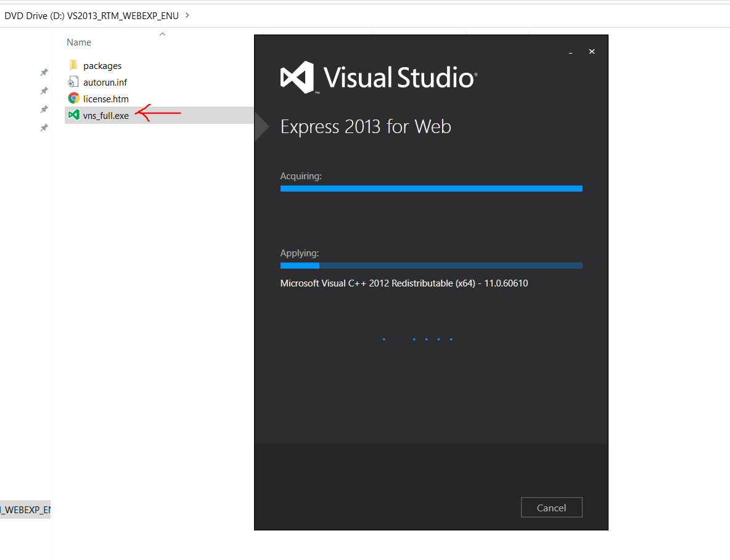The height and width of the screenshot is (560, 730).
Task: Click the second pin icon in the sidebar
Action: [44, 91]
